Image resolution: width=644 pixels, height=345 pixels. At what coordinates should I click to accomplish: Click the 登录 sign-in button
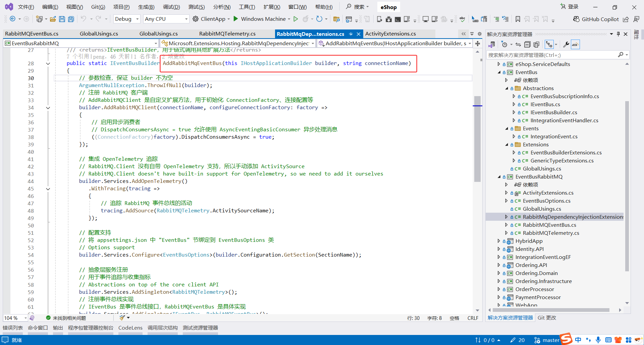(569, 7)
